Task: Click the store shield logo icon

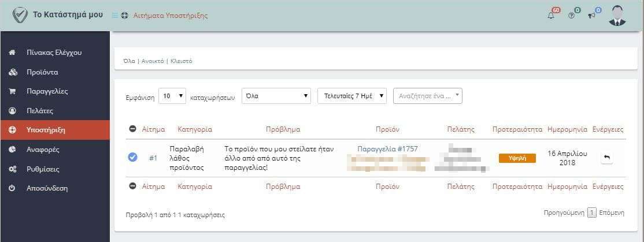Action: [x=20, y=15]
